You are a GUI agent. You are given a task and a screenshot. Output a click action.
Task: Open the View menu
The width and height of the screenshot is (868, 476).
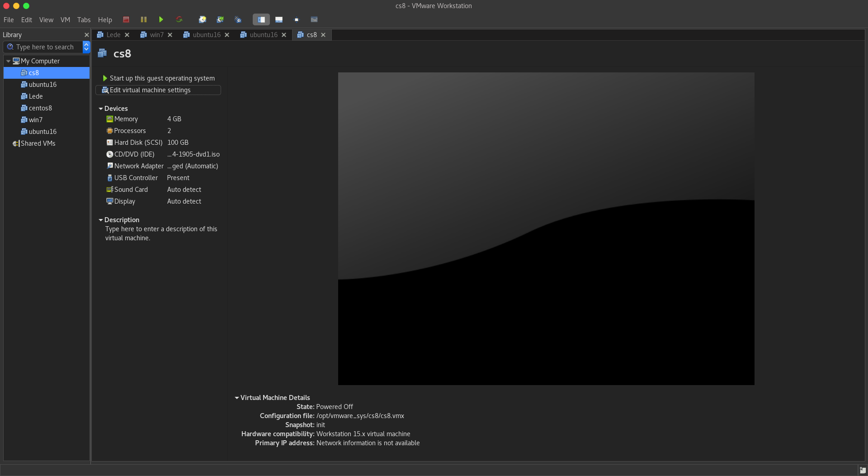click(x=46, y=20)
